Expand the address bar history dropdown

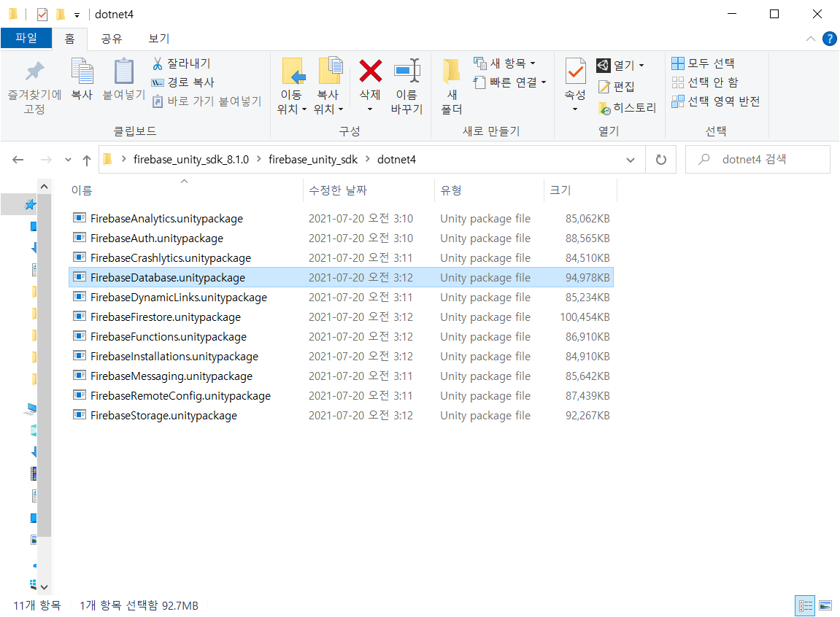click(631, 160)
